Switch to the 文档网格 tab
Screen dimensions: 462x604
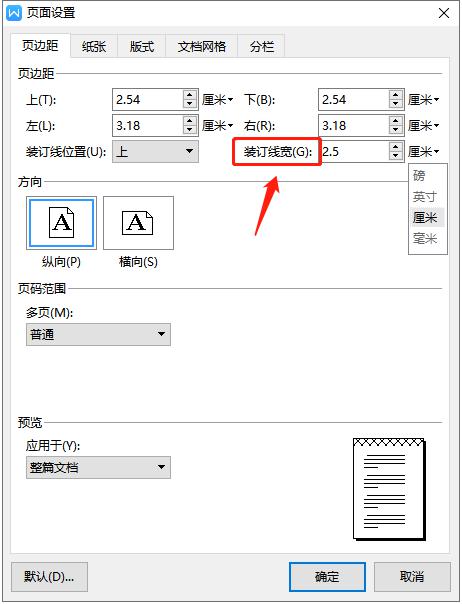(202, 47)
